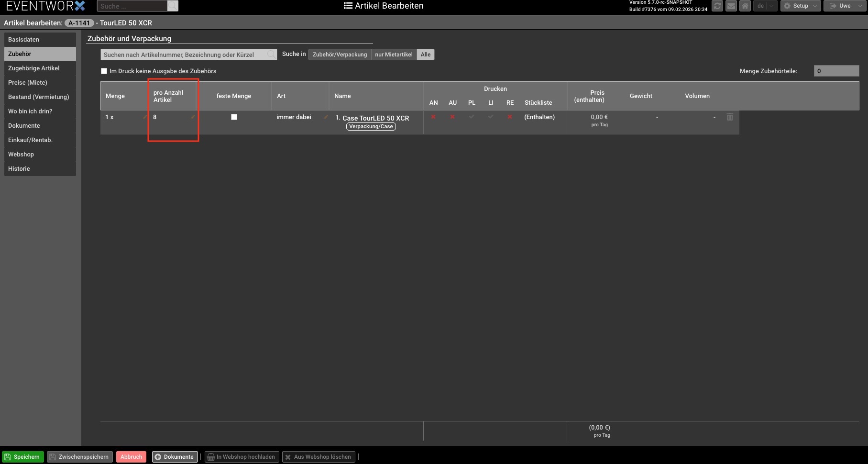868x464 pixels.
Task: Toggle the PL print checkmark
Action: pos(472,117)
